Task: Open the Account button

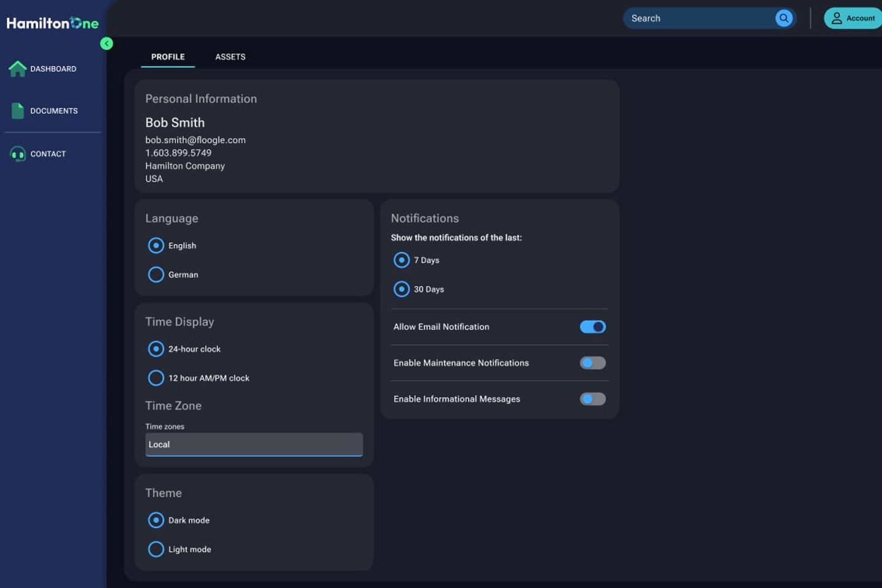Action: tap(853, 18)
